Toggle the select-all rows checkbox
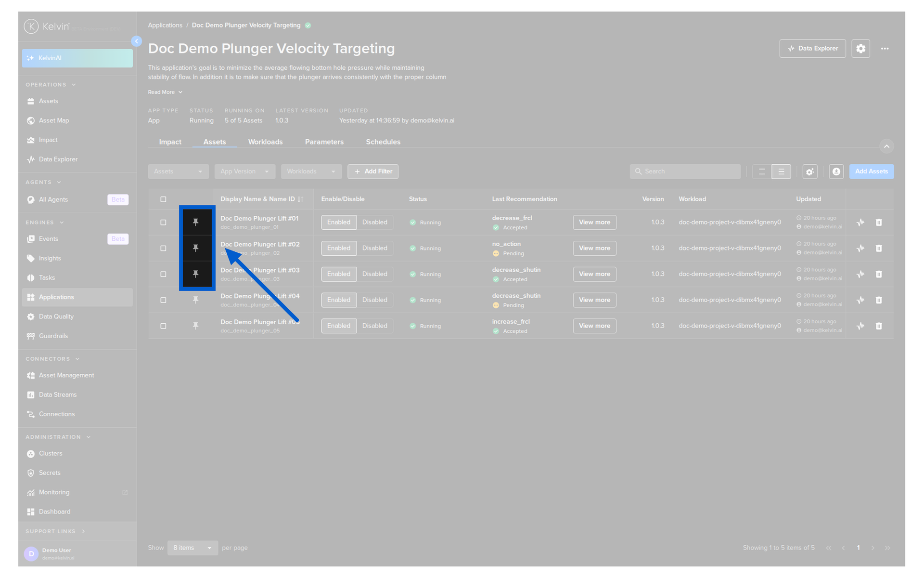The height and width of the screenshot is (578, 924). pos(163,199)
